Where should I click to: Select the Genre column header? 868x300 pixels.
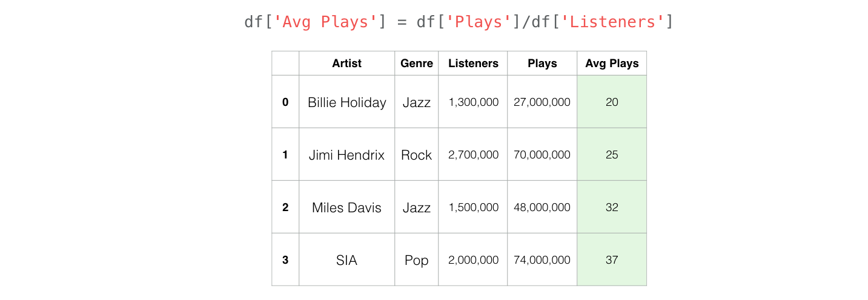(417, 64)
